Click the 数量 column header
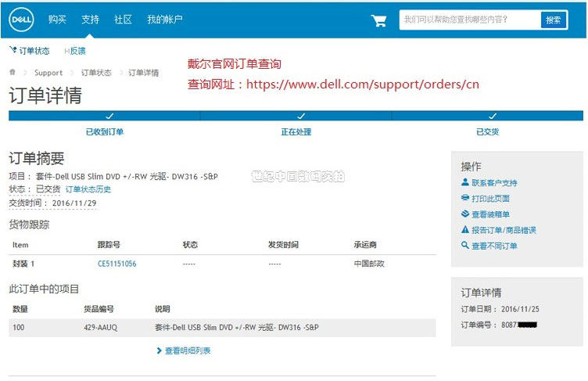The image size is (588, 381). (x=20, y=309)
